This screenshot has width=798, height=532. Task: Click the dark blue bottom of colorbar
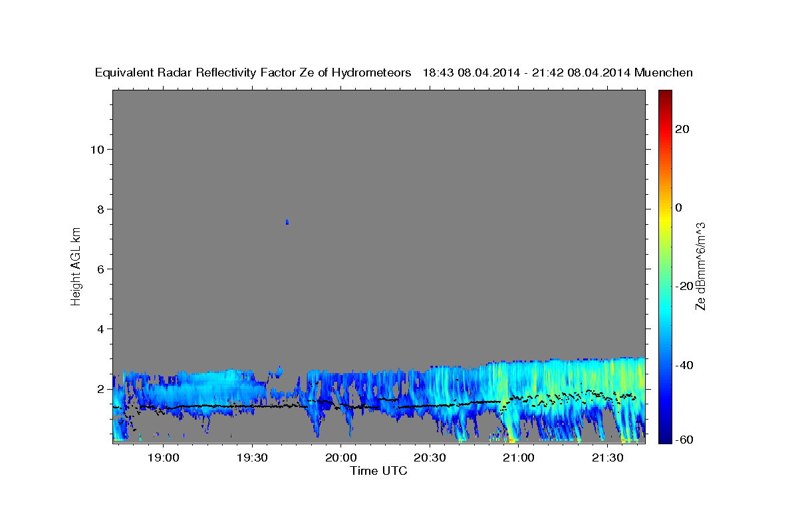click(x=665, y=436)
